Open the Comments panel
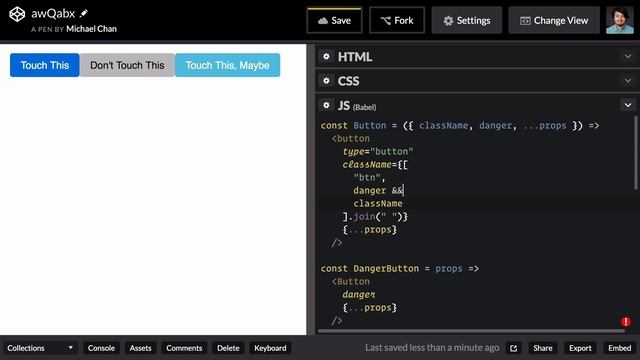The image size is (640, 360). (184, 348)
